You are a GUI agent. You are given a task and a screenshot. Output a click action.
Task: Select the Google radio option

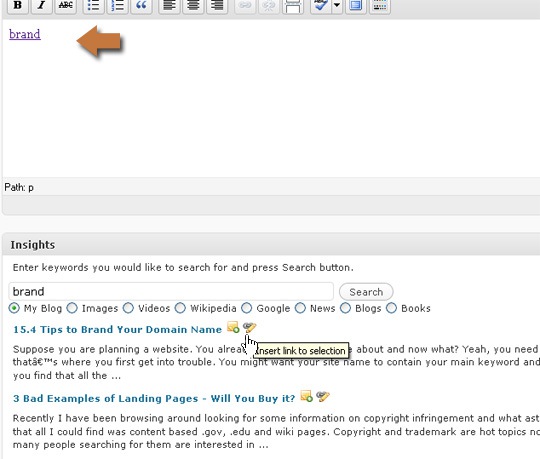[247, 308]
